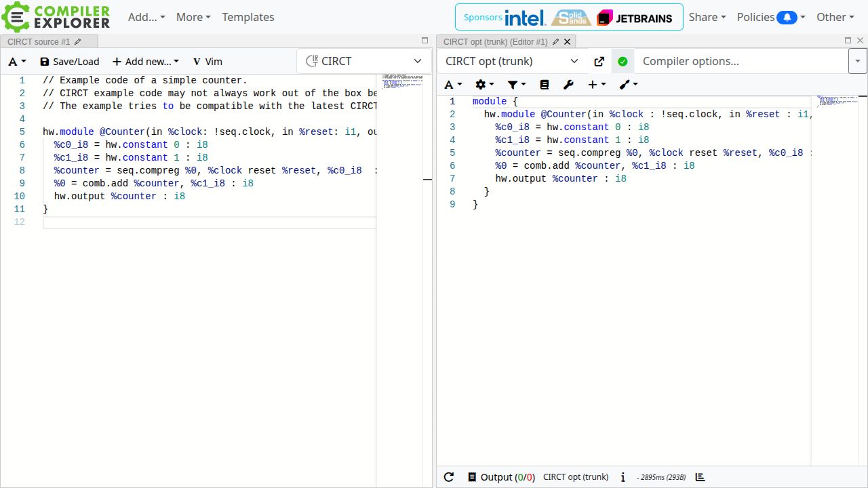Focus the Compiler options input field
Viewport: 868px width, 488px height.
point(741,61)
